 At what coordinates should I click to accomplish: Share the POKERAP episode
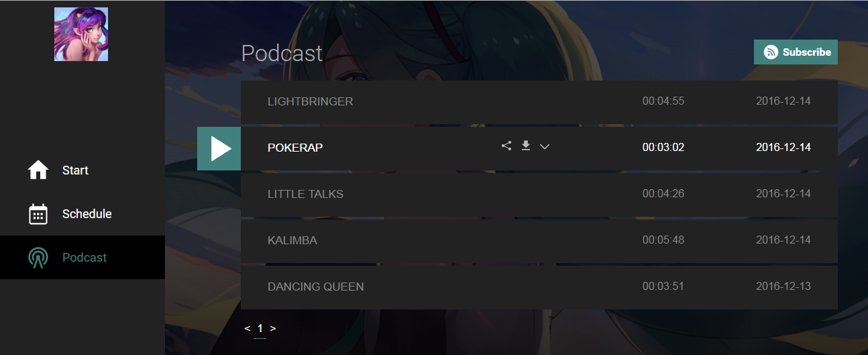pos(506,146)
